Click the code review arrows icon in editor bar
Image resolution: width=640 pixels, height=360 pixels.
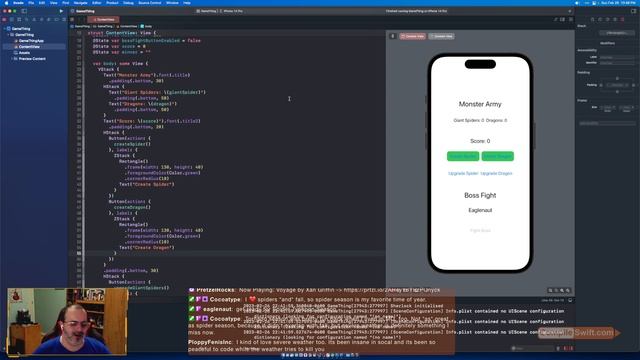tap(556, 19)
